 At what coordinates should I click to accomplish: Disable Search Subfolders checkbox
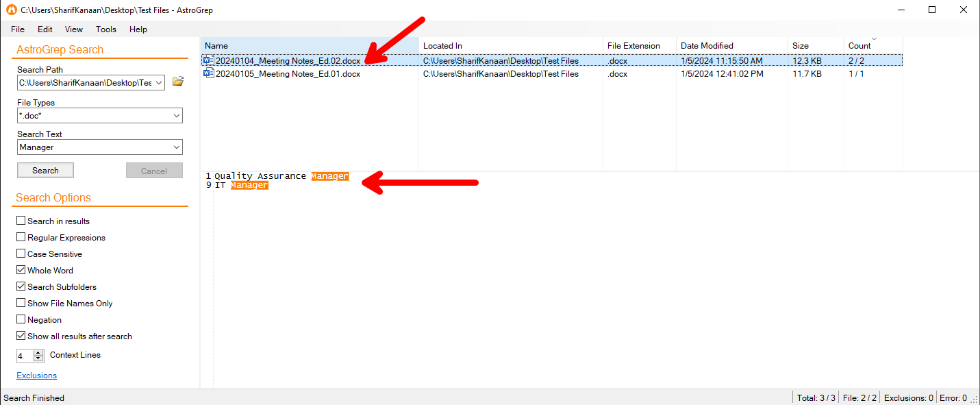(x=21, y=286)
